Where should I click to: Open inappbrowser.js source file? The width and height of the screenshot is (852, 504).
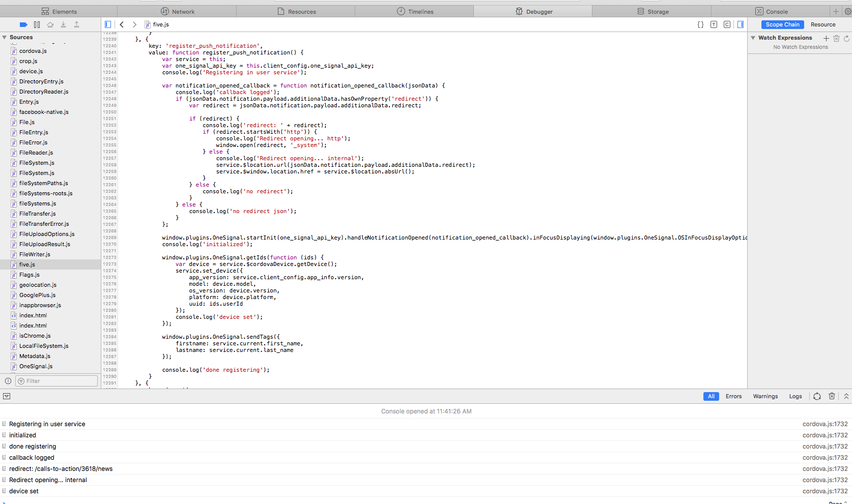(40, 305)
